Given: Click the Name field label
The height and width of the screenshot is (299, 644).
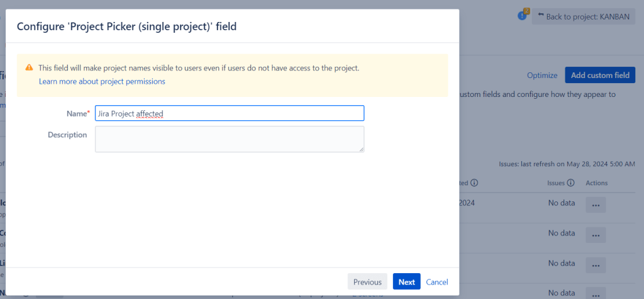Looking at the screenshot, I should pos(76,113).
